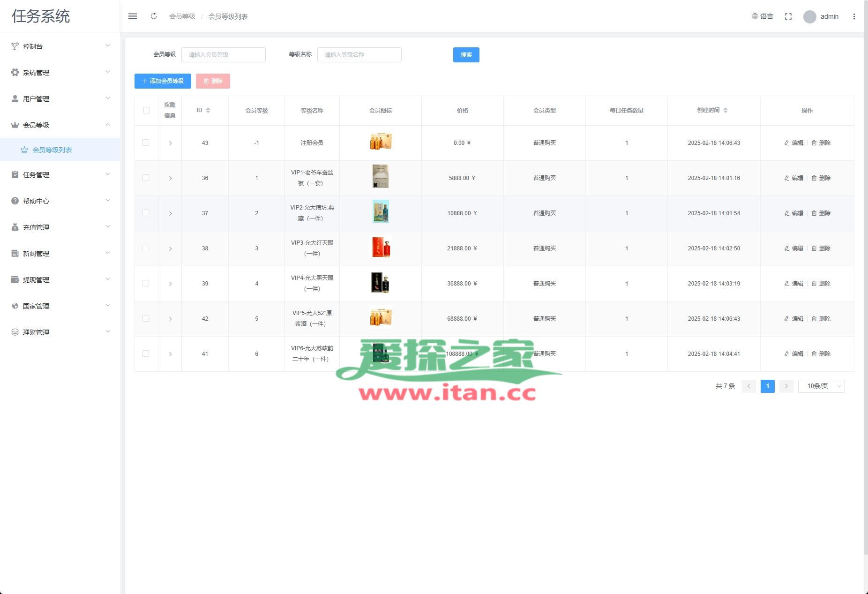Viewport: 868px width, 594px height.
Task: Click the 等级名称 input field
Action: 359,55
